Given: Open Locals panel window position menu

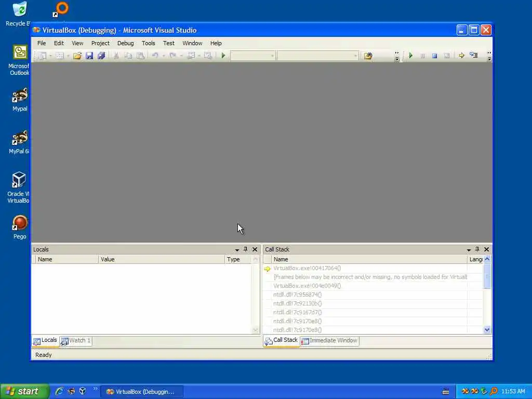Looking at the screenshot, I should pyautogui.click(x=237, y=250).
